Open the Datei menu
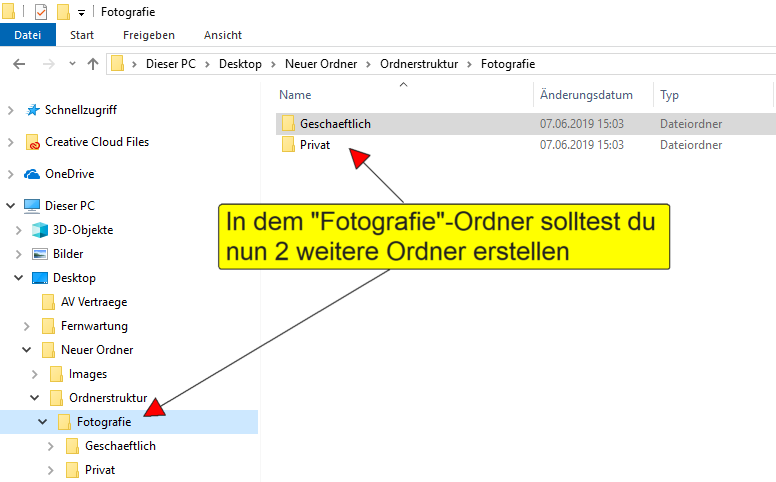 [28, 35]
